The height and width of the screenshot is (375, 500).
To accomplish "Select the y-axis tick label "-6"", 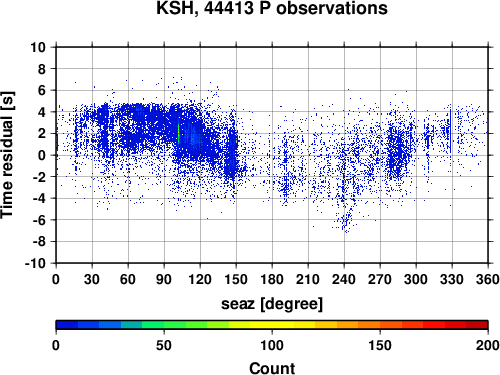I will click(39, 220).
